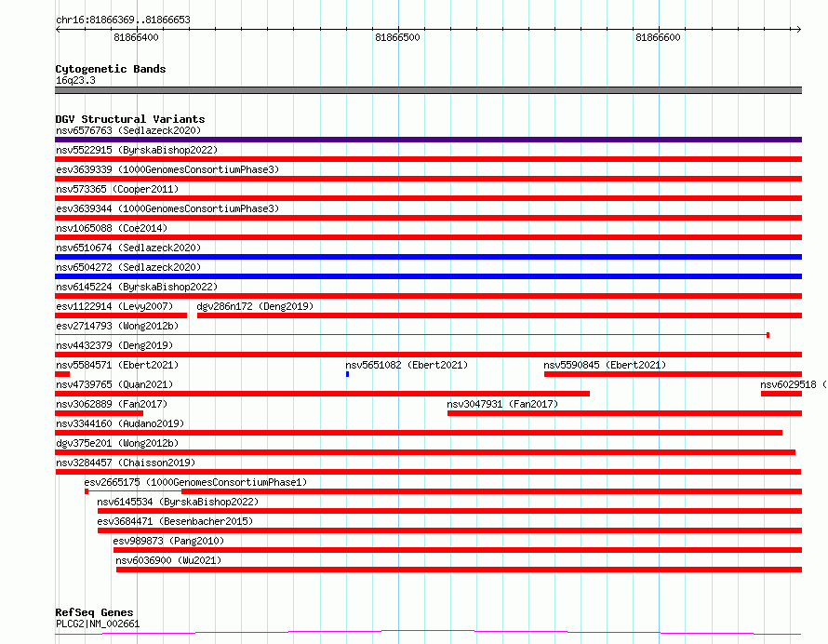Click the magenta PLCG2 gene track line
This screenshot has height=644, width=828.
pyautogui.click(x=428, y=632)
